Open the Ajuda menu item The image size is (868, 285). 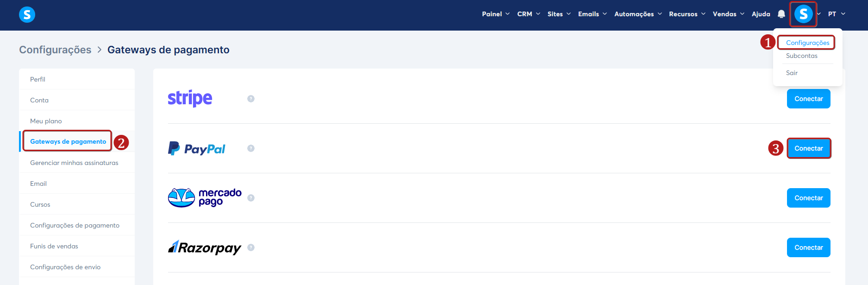[x=761, y=14]
